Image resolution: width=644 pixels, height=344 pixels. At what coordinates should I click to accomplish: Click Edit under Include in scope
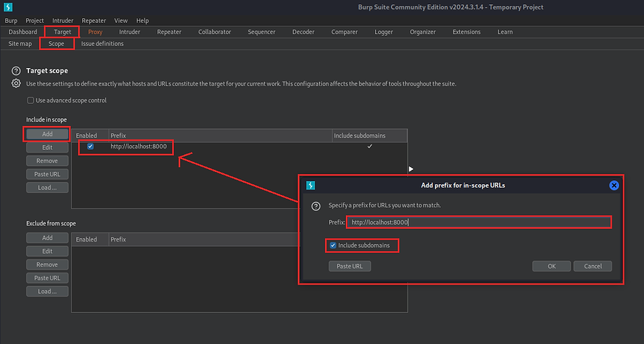pos(47,147)
